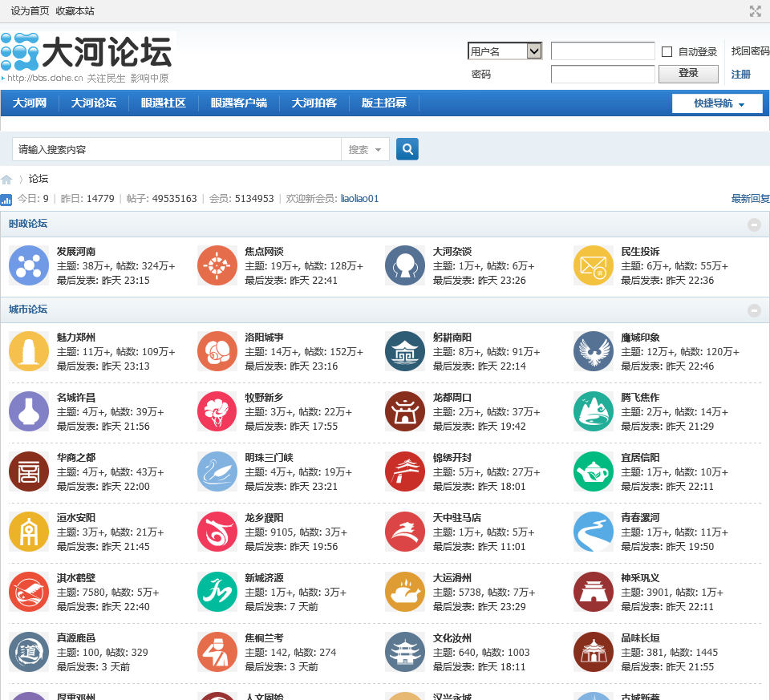This screenshot has height=700, width=770.
Task: Open the 神采巩义 forum icon
Action: tap(594, 592)
